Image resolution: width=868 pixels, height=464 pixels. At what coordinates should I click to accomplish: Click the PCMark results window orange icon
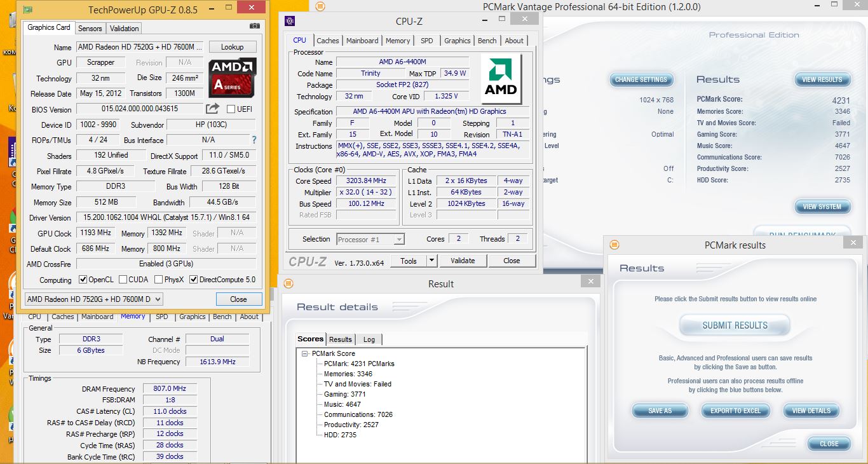tap(614, 245)
